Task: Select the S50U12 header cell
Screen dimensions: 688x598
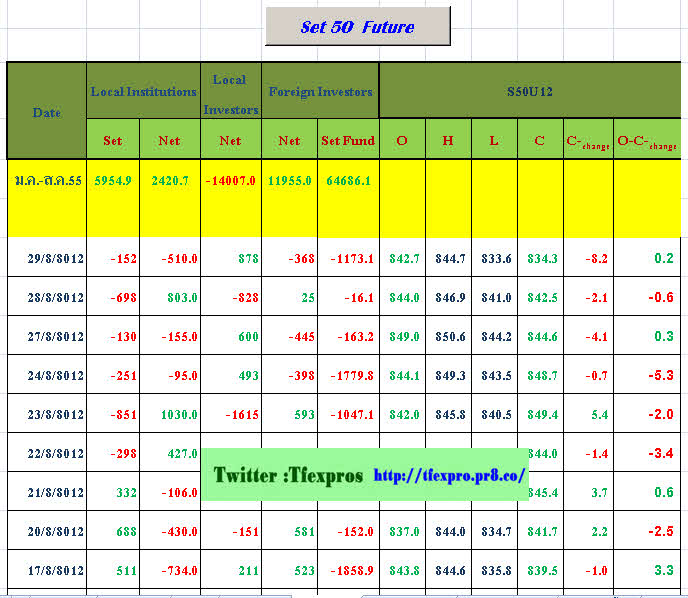Action: 529,92
